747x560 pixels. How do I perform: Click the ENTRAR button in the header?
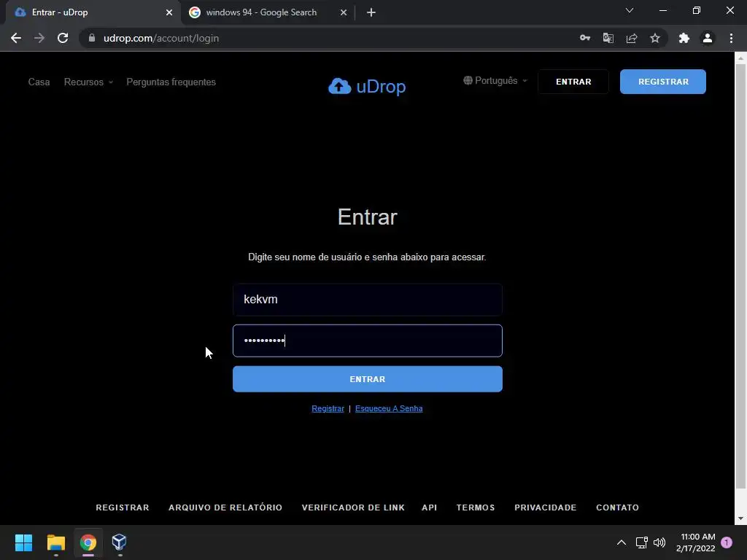click(573, 82)
